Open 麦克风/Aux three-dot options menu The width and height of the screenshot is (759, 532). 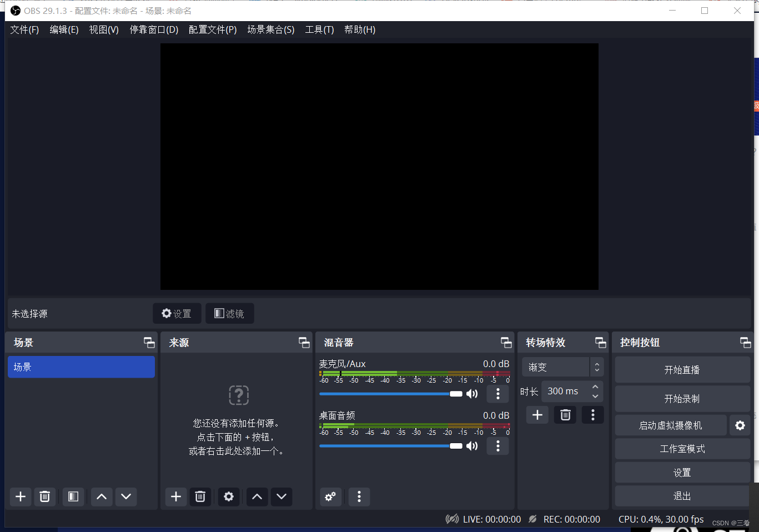[498, 394]
